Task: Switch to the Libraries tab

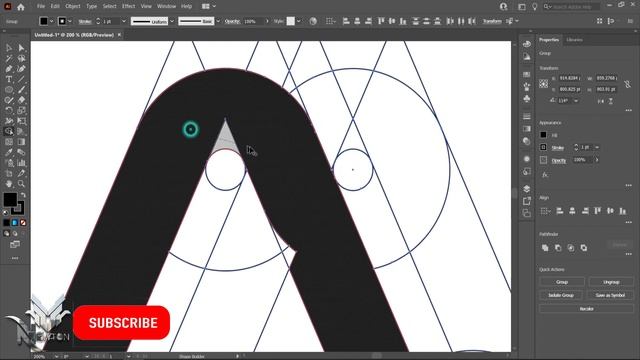Action: 574,40
